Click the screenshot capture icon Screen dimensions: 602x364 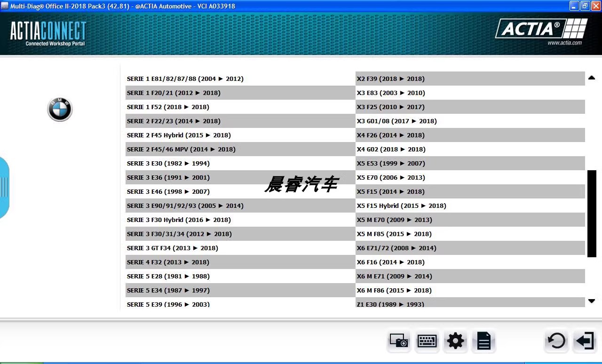pyautogui.click(x=399, y=340)
